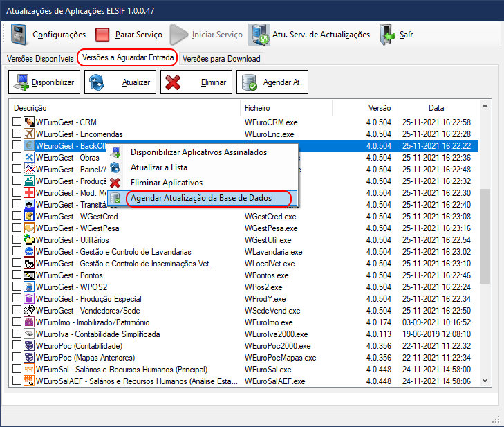Switch to the Versões Disponíveis tab
This screenshot has width=504, height=427.
[x=39, y=59]
